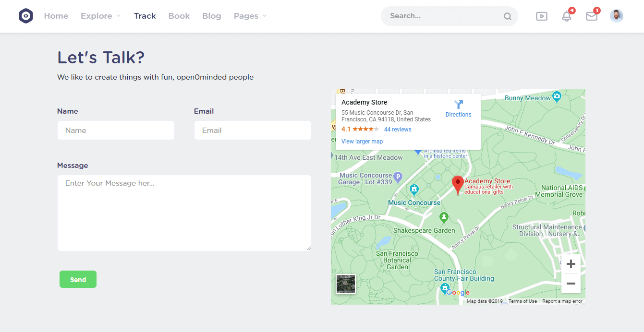Open the video player icon in header
Image resolution: width=644 pixels, height=332 pixels.
click(x=541, y=16)
